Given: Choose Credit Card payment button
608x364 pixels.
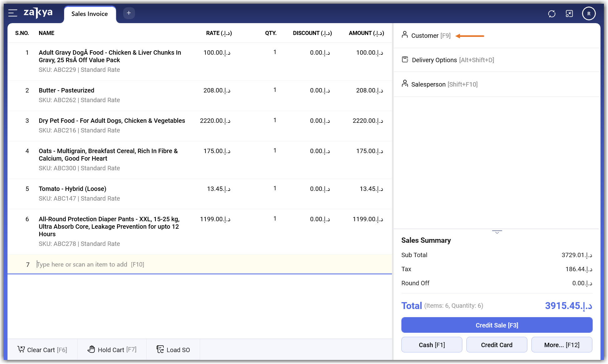Looking at the screenshot, I should pos(496,345).
